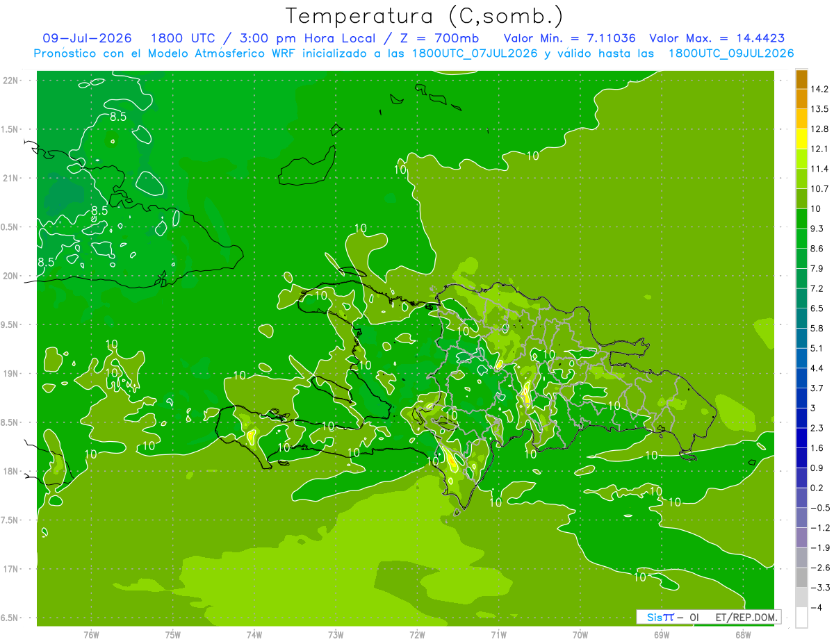Click the '1800UTC_07JUL2026' initialization time in subtitle
Screen dimensions: 834x644
[475, 53]
